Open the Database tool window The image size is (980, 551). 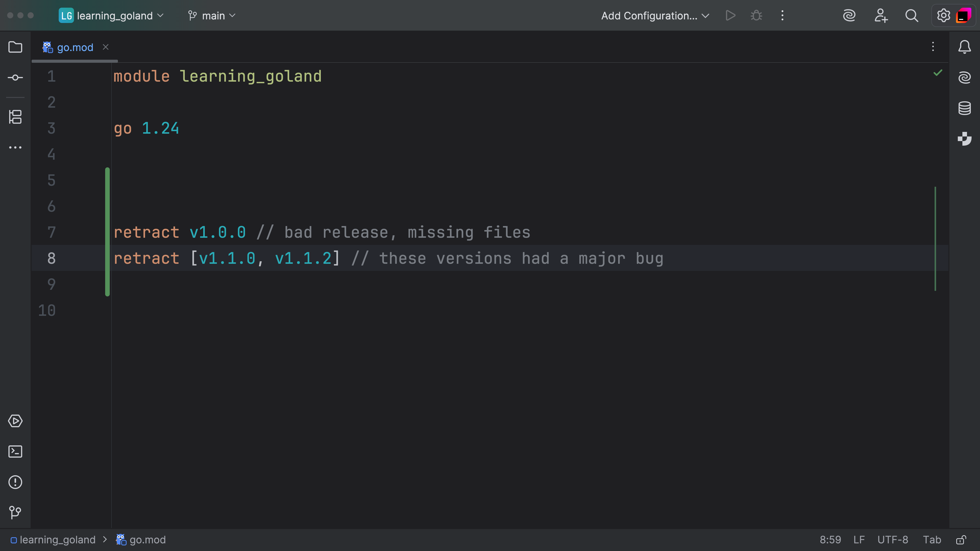click(964, 108)
